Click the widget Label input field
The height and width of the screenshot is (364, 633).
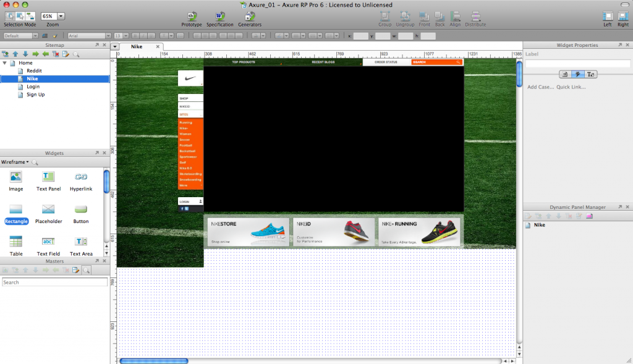pos(577,64)
